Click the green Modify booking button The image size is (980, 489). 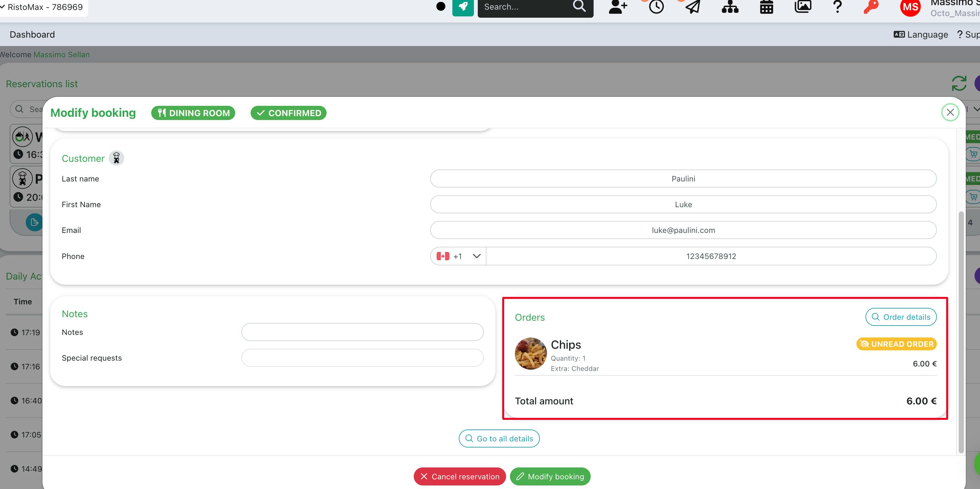550,476
